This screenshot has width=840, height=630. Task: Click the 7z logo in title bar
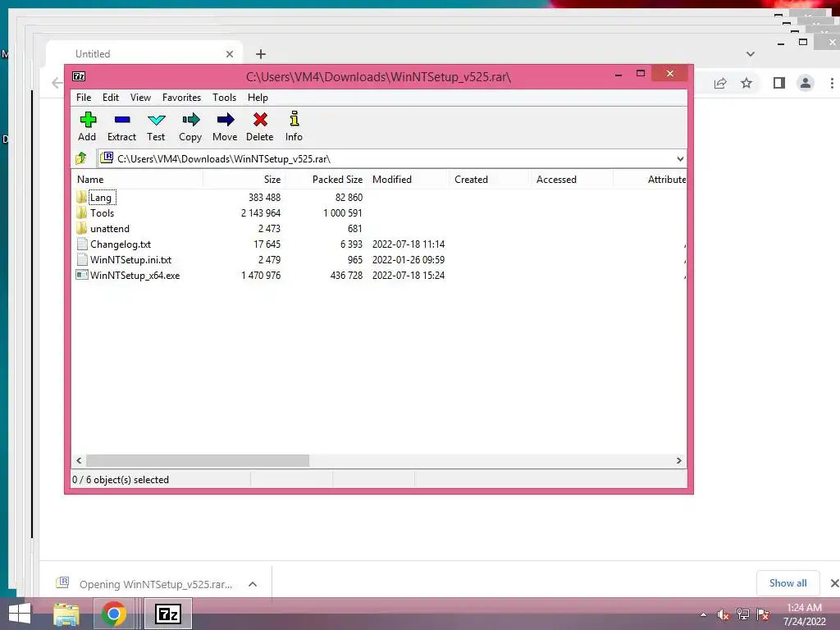coord(79,76)
